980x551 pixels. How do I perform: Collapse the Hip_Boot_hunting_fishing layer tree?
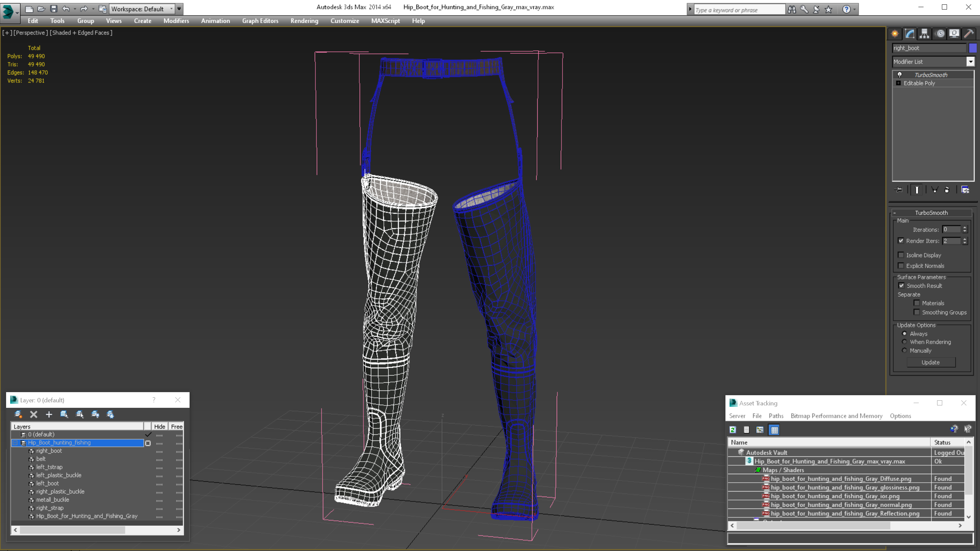pyautogui.click(x=15, y=443)
